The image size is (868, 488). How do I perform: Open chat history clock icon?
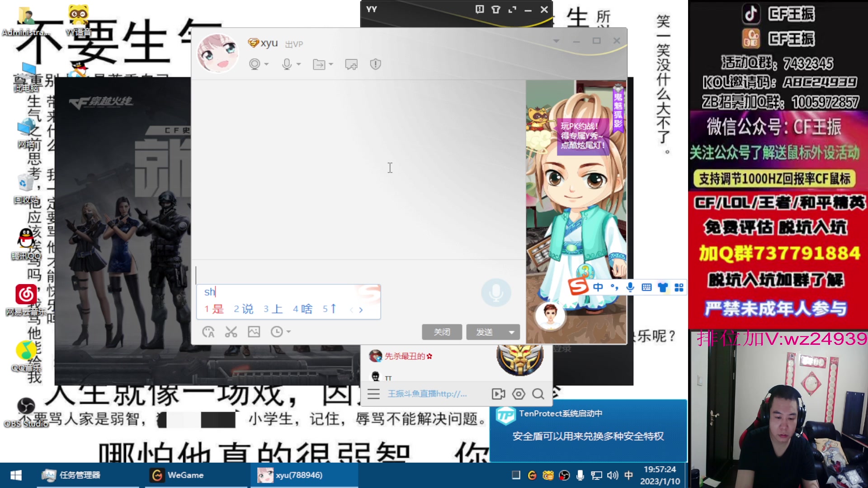276,332
